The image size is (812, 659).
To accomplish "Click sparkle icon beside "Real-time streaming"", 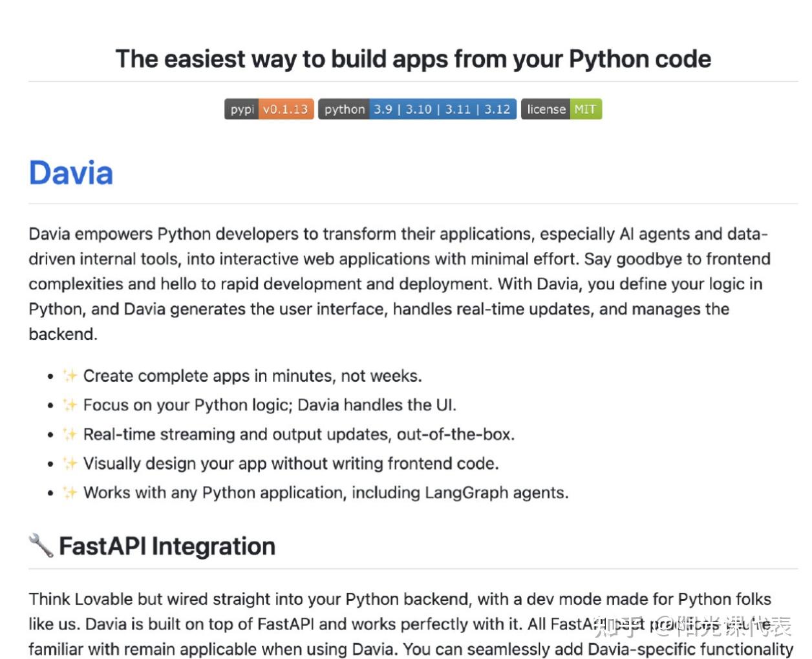I will pyautogui.click(x=70, y=434).
